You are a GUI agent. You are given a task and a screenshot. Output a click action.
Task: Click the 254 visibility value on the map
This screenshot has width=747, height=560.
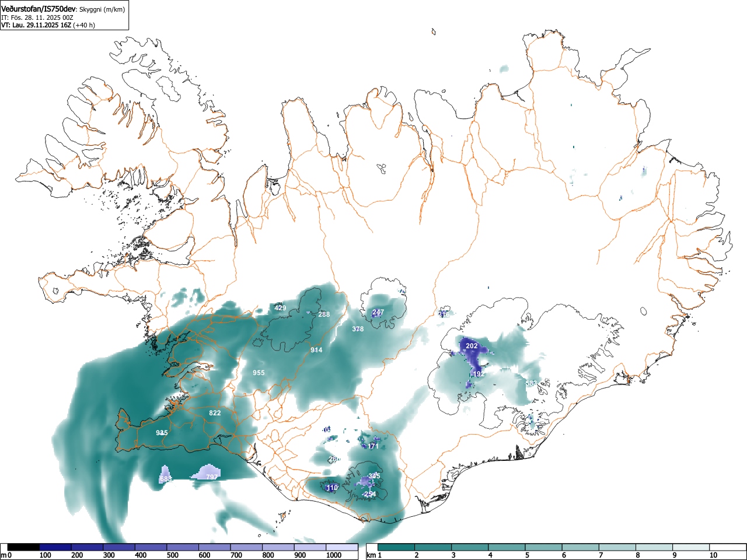(x=369, y=494)
